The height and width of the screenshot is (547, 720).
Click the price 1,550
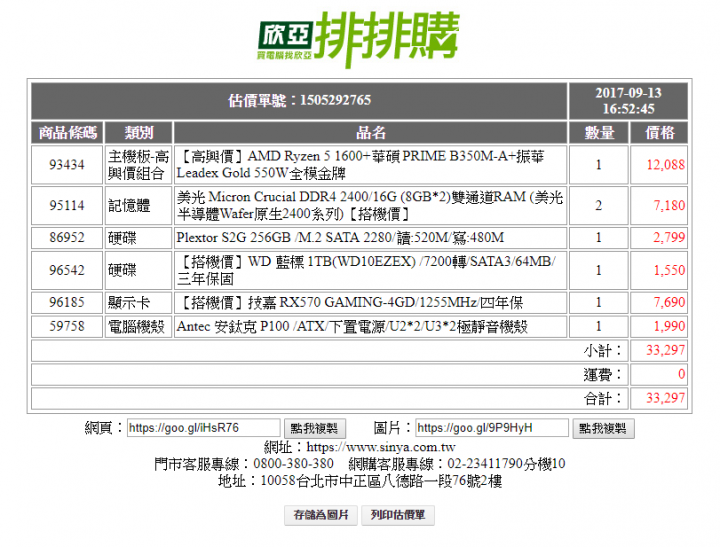(x=669, y=270)
